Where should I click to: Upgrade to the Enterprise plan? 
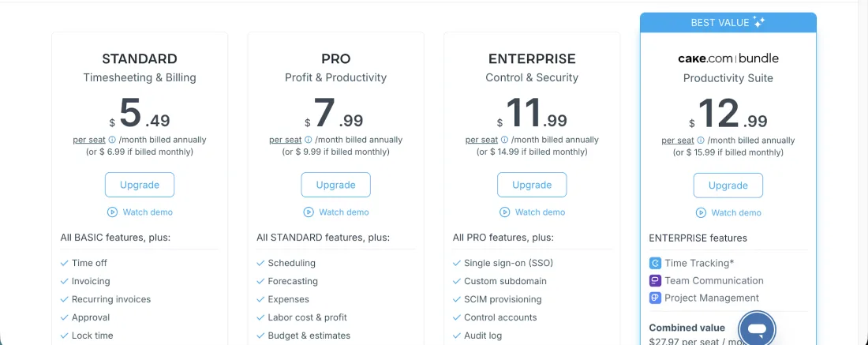532,185
